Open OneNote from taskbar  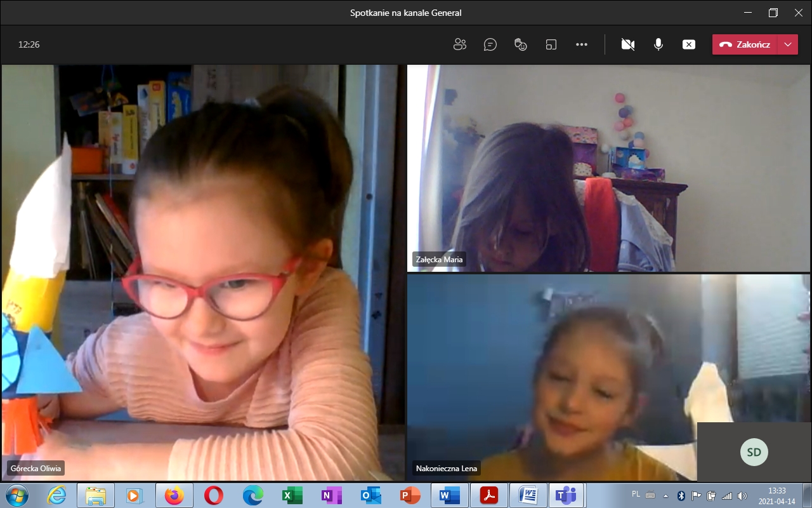pos(332,495)
